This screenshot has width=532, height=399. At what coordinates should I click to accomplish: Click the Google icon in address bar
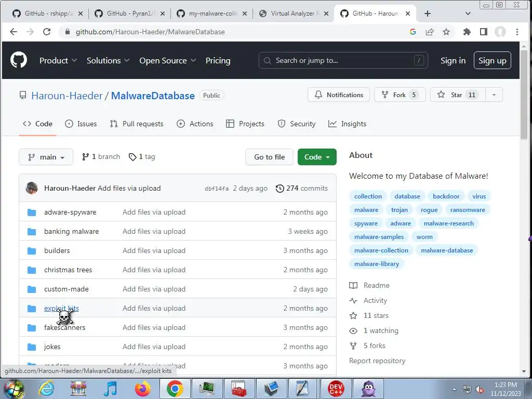[413, 32]
